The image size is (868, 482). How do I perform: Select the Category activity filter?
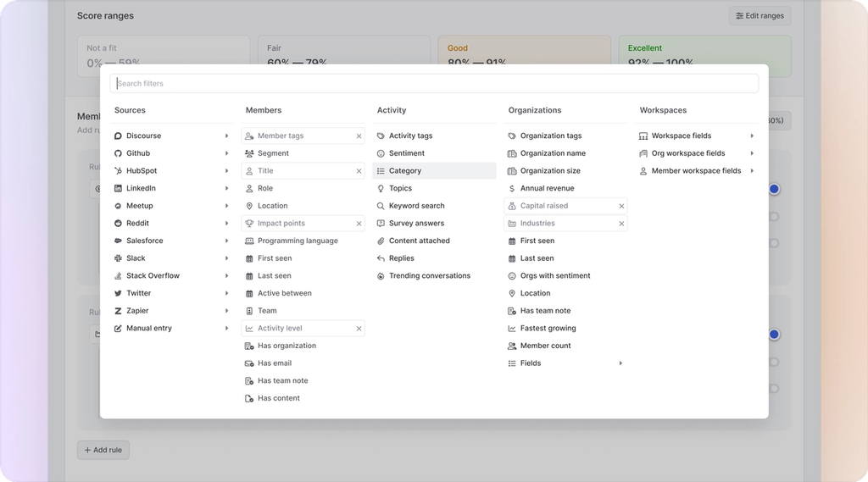coord(435,171)
